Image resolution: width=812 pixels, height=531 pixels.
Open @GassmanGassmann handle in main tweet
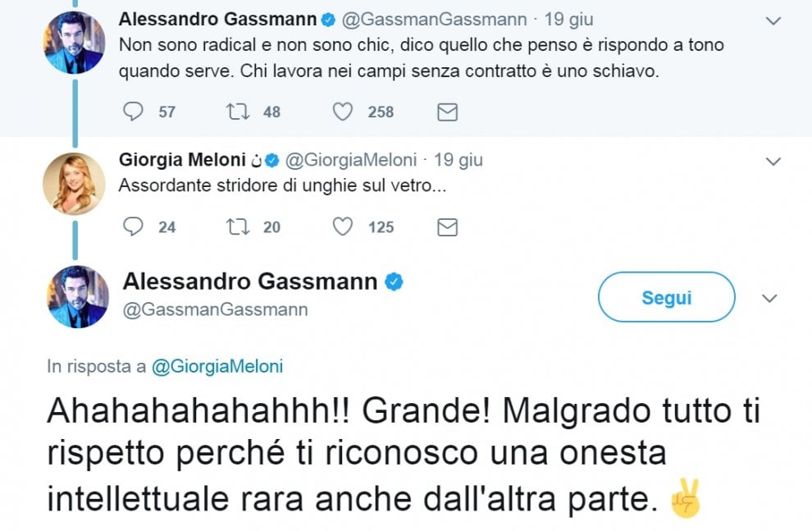tap(215, 309)
